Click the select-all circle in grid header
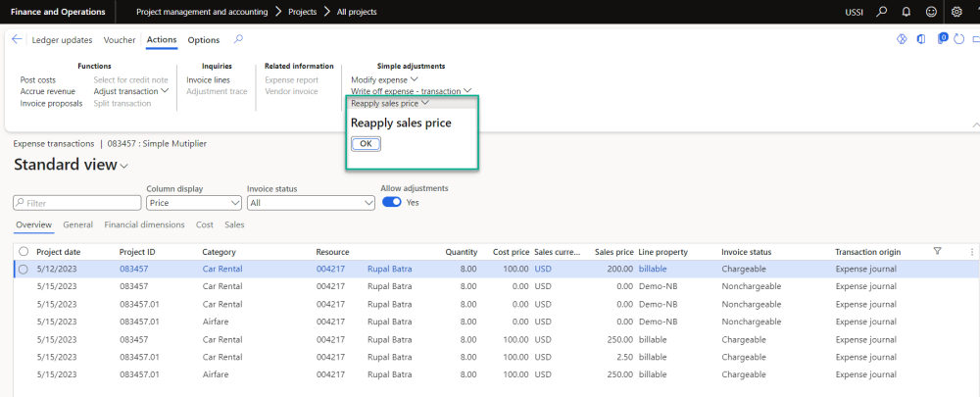Image resolution: width=980 pixels, height=397 pixels. 23,252
